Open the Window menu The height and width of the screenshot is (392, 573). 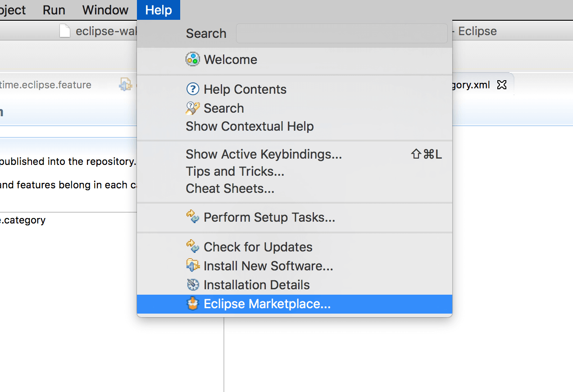pos(105,10)
